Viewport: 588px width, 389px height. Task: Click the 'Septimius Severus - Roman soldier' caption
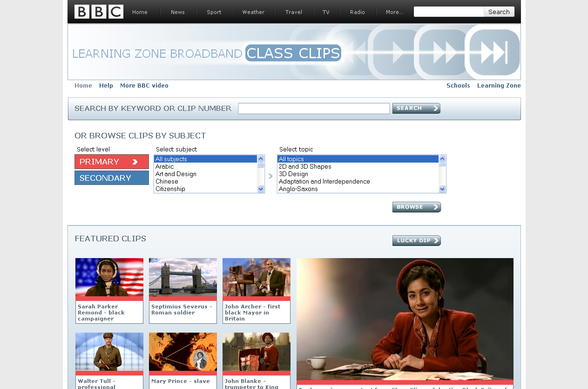click(182, 310)
